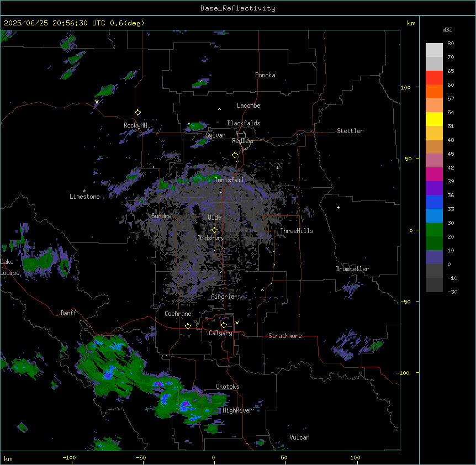This screenshot has height=465, width=476.
Task: Click the RockyMH label
Action: pos(135,125)
